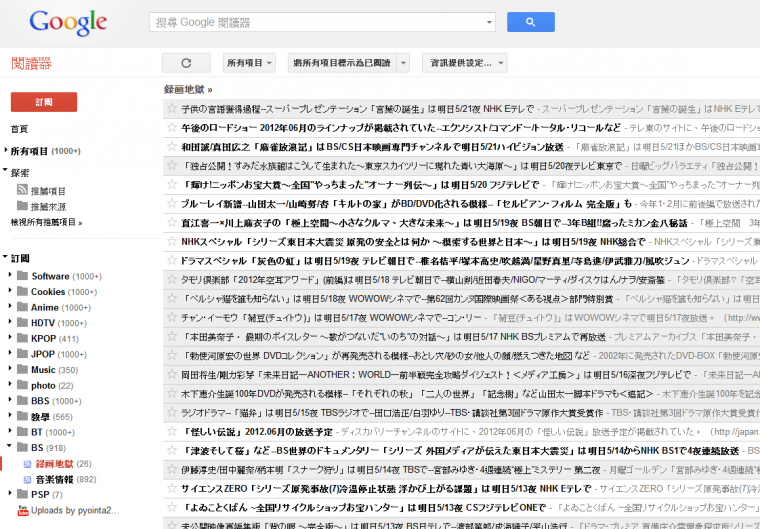The image size is (760, 529).
Task: Open the 資訊提供設定 dropdown
Action: click(464, 63)
